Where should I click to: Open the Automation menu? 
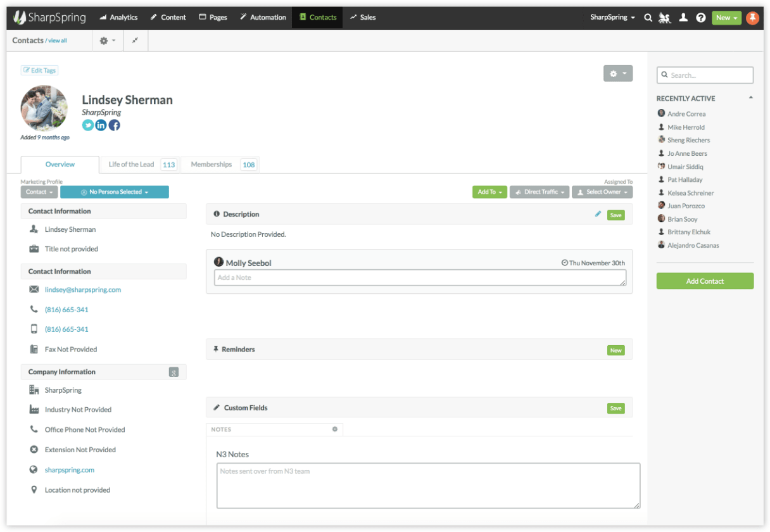pyautogui.click(x=263, y=18)
